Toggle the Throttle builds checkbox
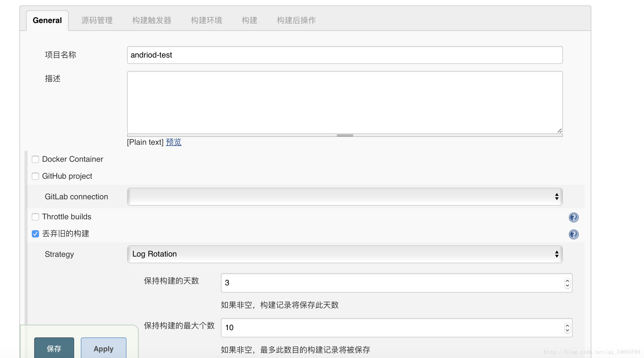 [35, 217]
